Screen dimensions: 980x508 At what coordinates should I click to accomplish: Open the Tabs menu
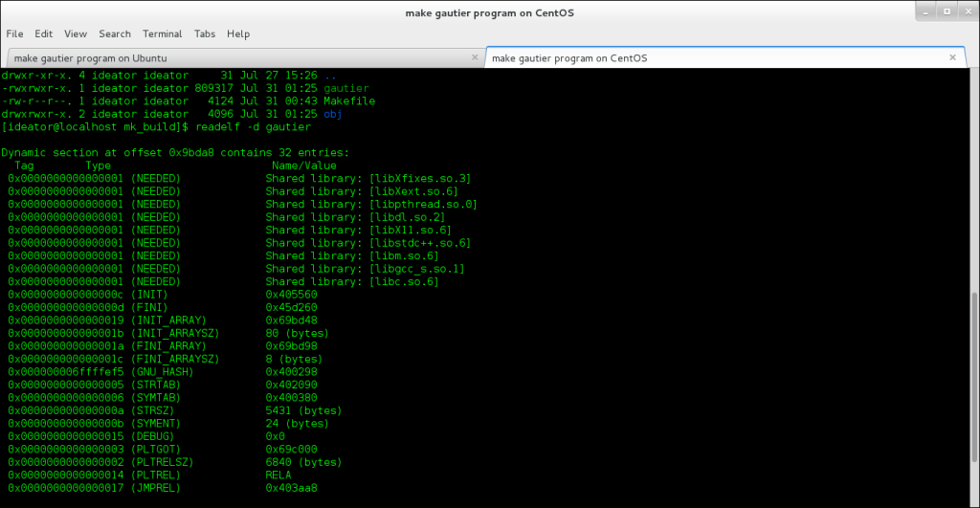coord(205,33)
